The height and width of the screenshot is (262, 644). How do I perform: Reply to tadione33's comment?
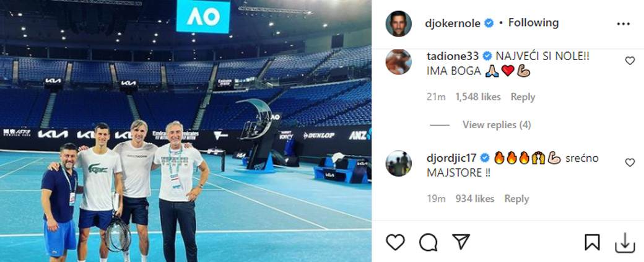pos(523,97)
